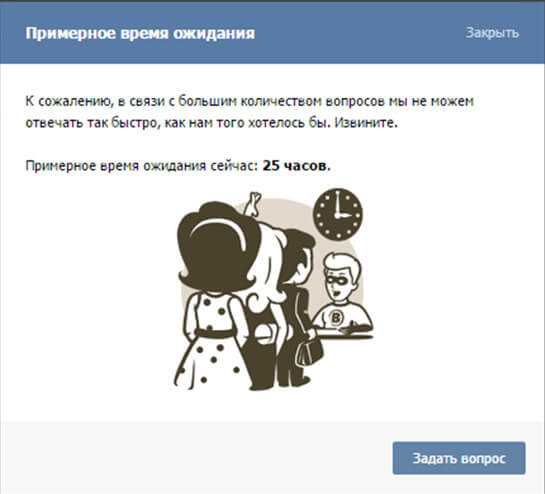Click the empty gray footer area

coord(195,458)
